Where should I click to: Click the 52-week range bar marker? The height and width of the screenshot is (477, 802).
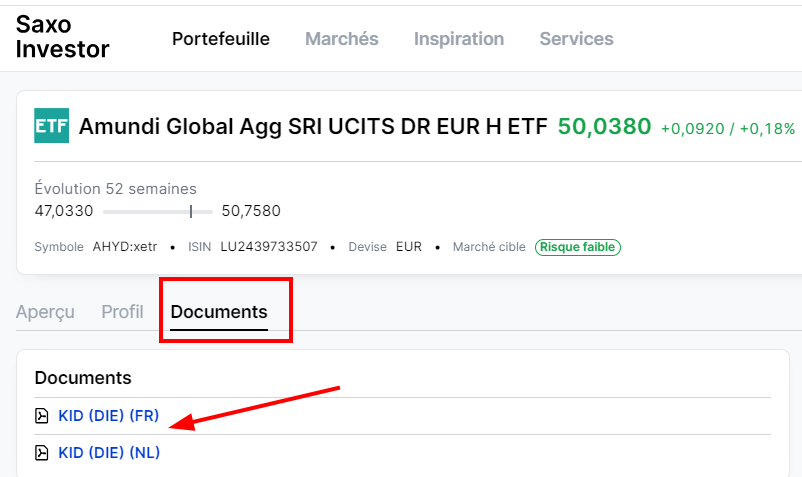[x=190, y=211]
